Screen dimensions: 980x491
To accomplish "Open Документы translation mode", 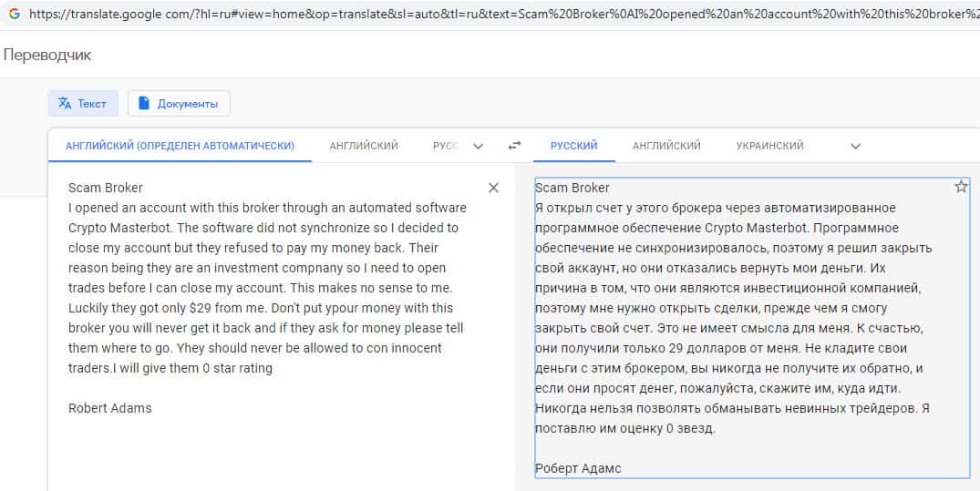I will [x=179, y=104].
